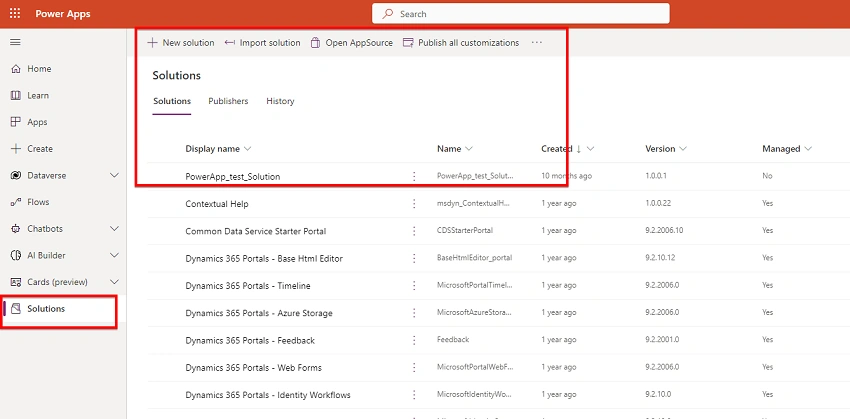This screenshot has width=850, height=419.
Task: Open options for Common Data Service Starter Portal
Action: pyautogui.click(x=414, y=231)
